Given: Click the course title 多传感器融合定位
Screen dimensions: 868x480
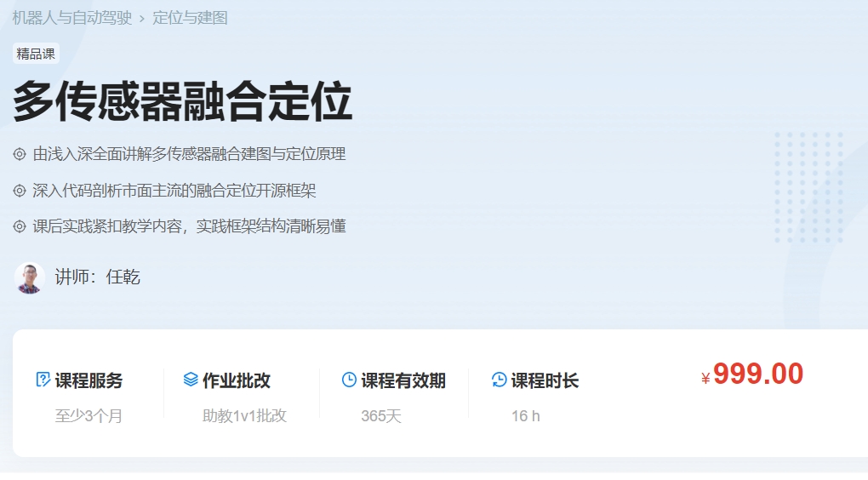Looking at the screenshot, I should pos(182,103).
